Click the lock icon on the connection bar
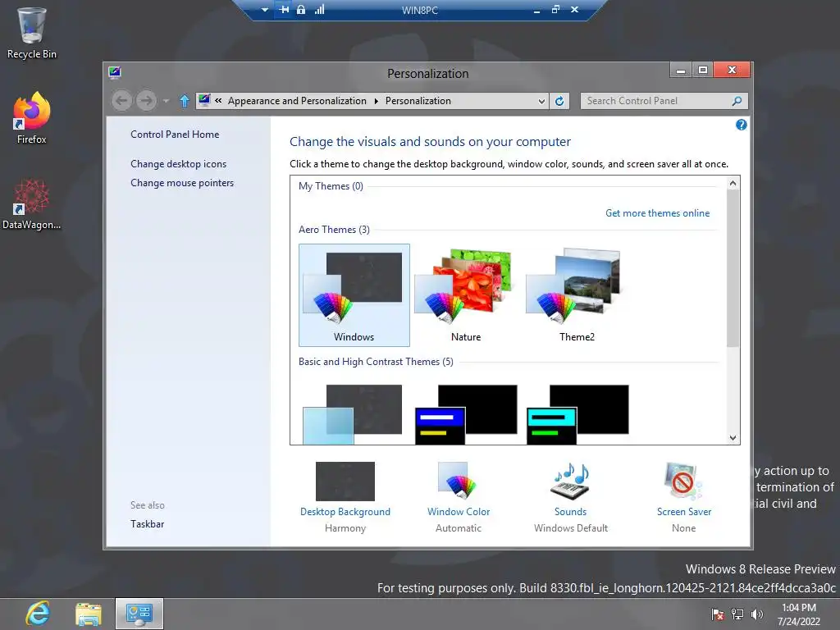This screenshot has height=630, width=840. (301, 10)
